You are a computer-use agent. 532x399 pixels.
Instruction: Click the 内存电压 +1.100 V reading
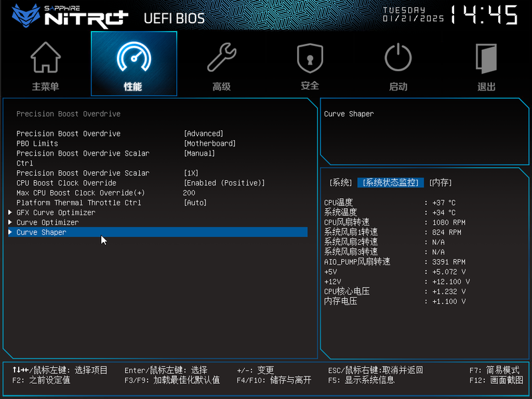click(395, 301)
